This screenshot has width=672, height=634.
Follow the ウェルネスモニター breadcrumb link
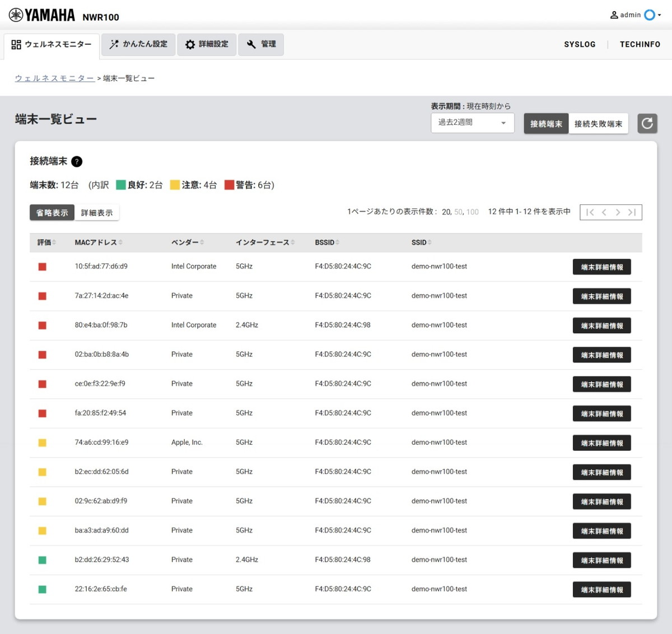coord(54,78)
